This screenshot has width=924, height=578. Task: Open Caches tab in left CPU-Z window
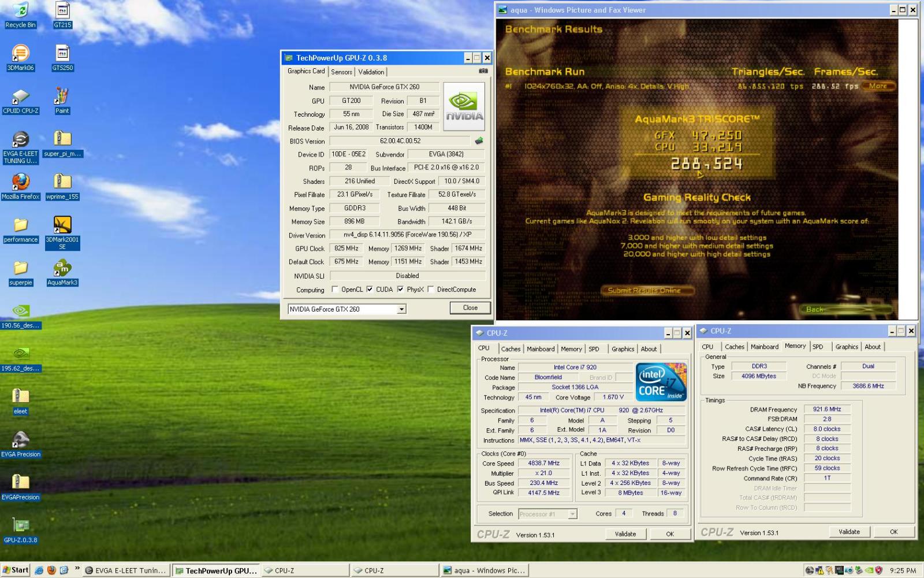[x=511, y=349]
